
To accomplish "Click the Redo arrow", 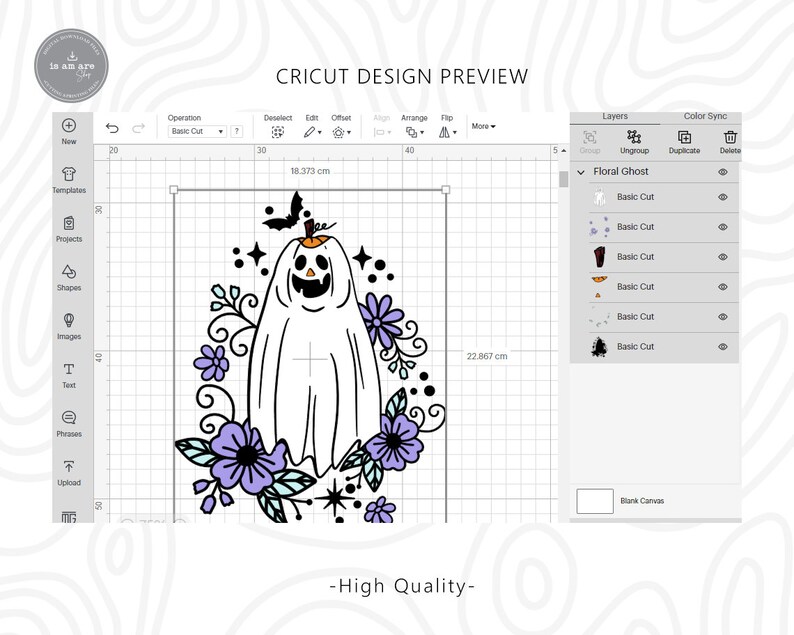I will click(x=138, y=128).
